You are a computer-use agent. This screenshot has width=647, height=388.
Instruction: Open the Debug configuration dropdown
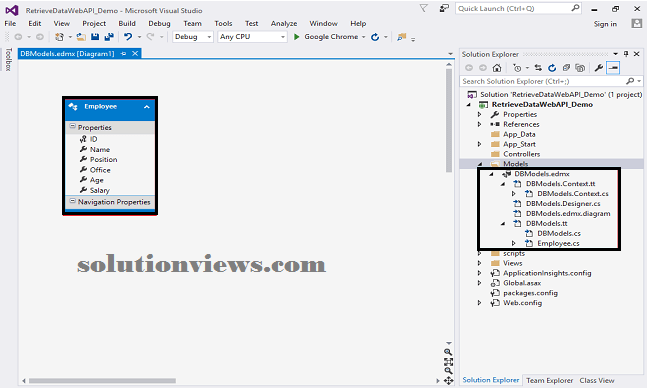193,37
